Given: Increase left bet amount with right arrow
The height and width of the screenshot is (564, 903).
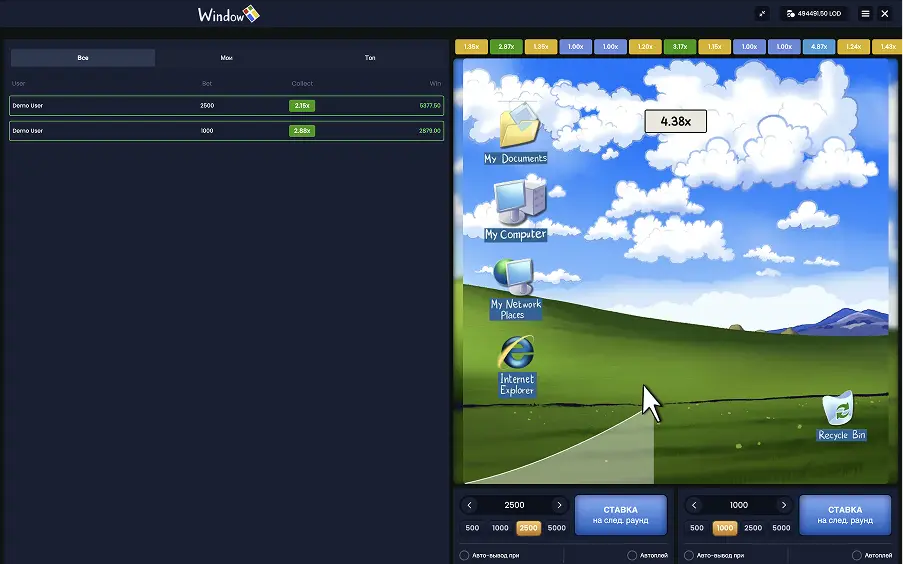Looking at the screenshot, I should (x=559, y=505).
